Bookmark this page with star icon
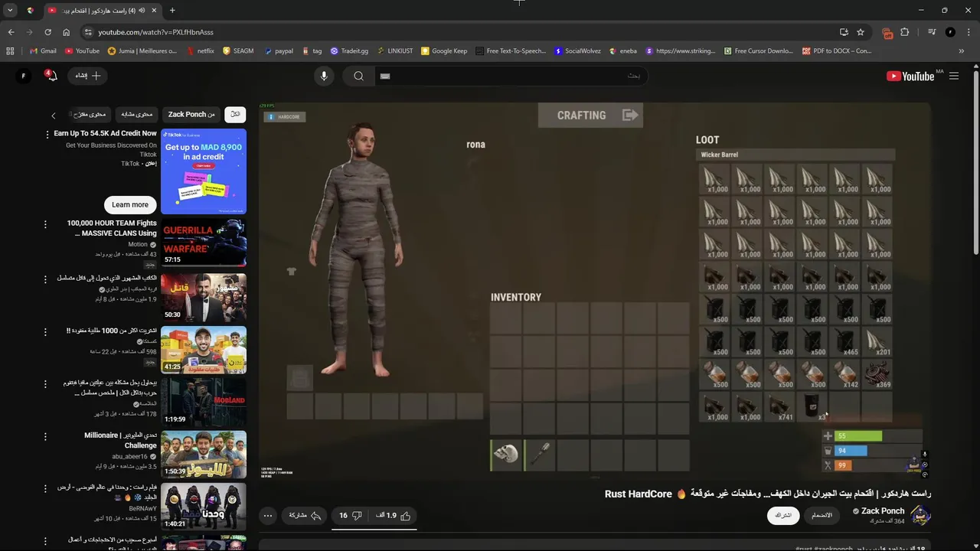 [x=861, y=32]
